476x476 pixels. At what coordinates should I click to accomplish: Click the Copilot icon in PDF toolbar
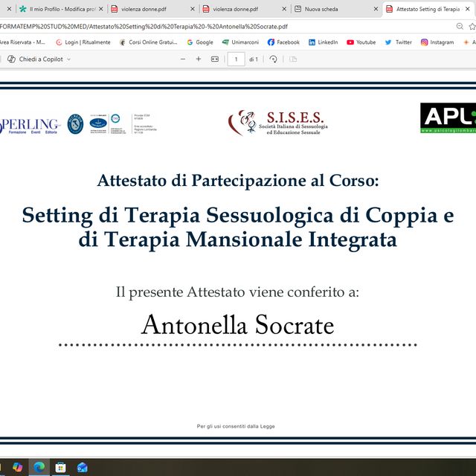tap(11, 59)
